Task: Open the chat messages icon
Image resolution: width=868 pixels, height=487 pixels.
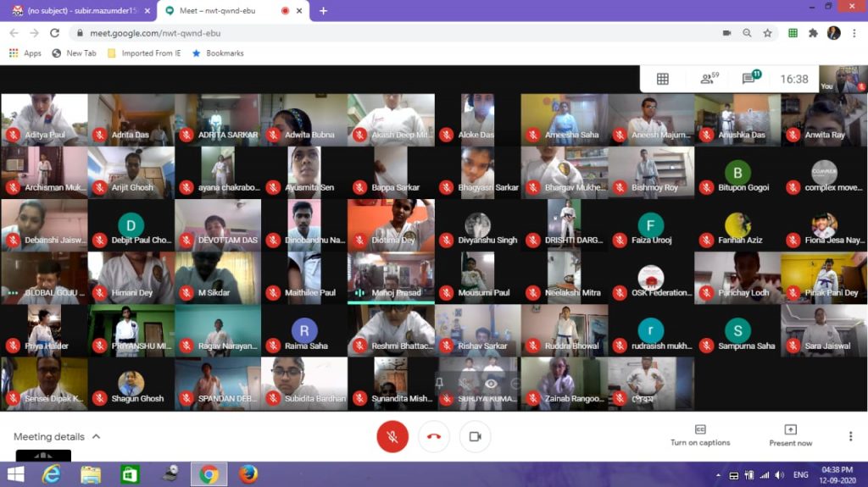Action: [x=750, y=79]
